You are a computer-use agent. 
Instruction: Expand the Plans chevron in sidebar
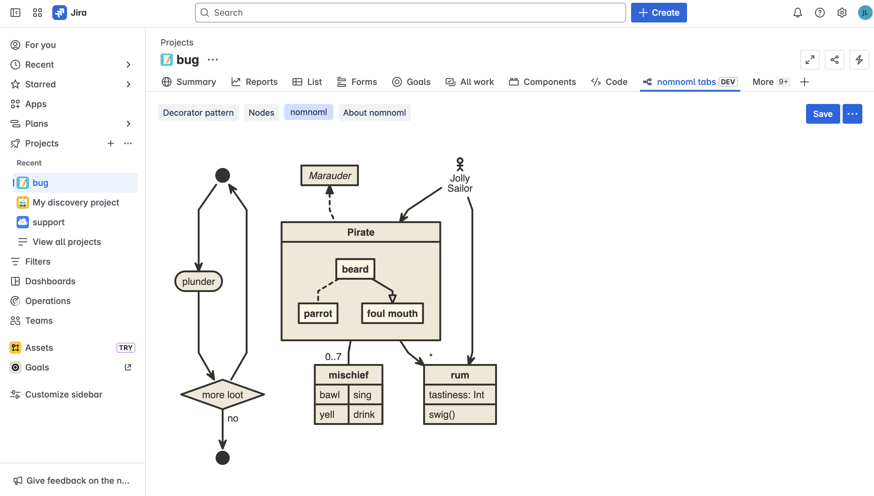click(128, 124)
